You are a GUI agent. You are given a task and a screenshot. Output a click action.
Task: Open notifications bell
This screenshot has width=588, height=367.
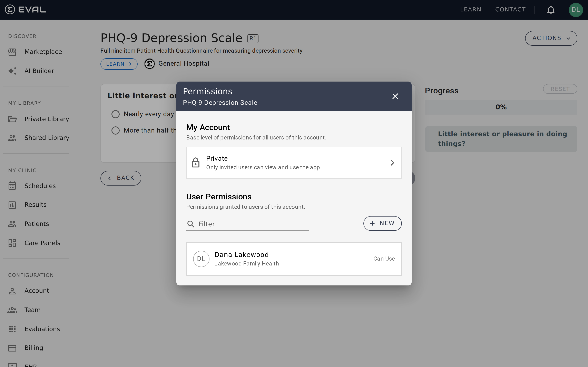point(550,10)
